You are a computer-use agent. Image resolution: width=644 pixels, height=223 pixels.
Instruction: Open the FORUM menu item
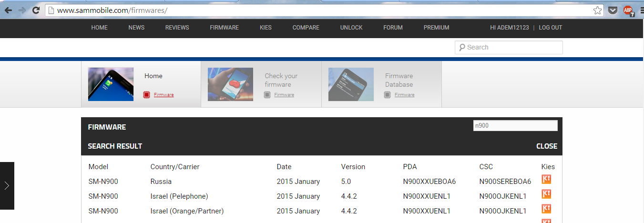tap(393, 28)
